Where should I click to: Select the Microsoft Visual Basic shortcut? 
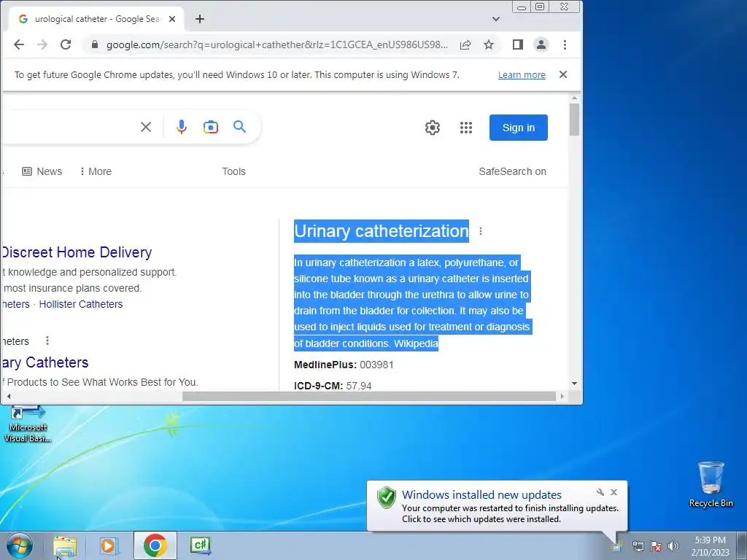click(28, 425)
